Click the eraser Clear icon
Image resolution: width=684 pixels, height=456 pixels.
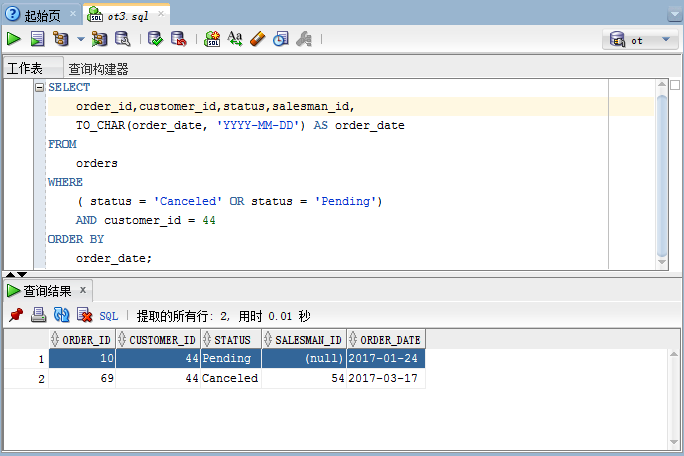click(257, 39)
